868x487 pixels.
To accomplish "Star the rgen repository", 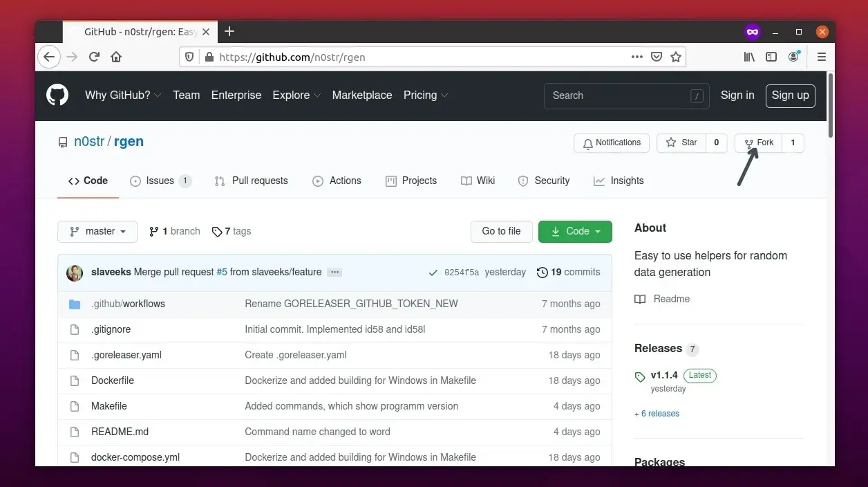I will [x=681, y=143].
